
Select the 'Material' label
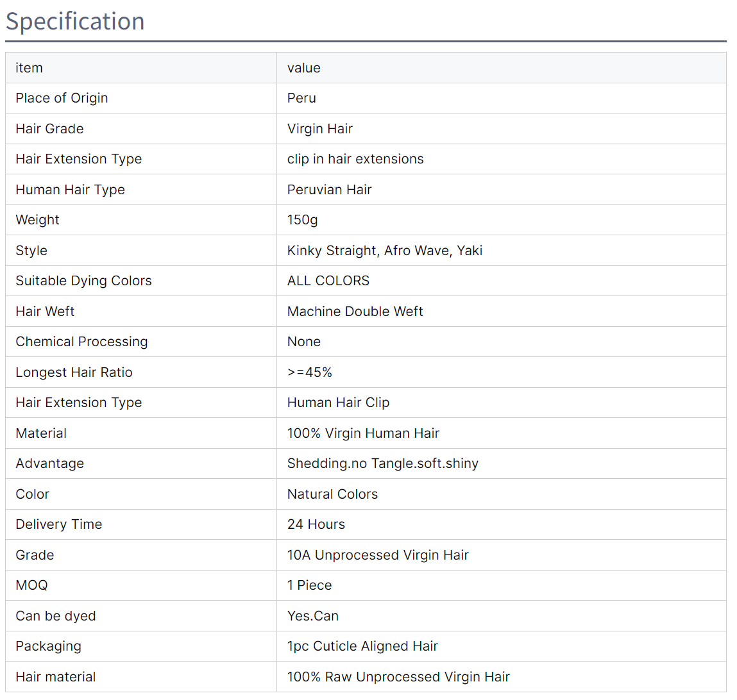41,433
